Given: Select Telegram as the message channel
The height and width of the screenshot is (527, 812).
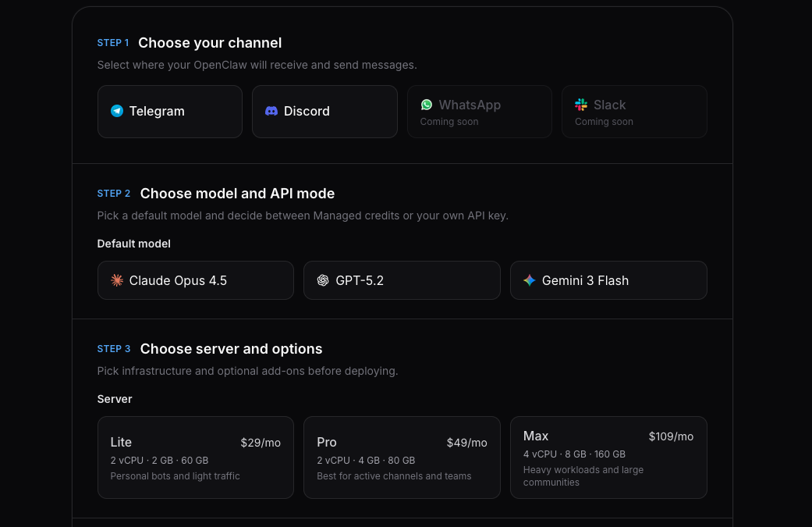Looking at the screenshot, I should (169, 111).
